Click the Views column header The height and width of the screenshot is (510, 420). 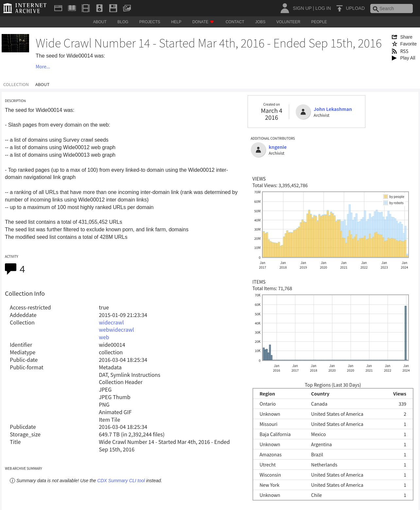(x=399, y=394)
